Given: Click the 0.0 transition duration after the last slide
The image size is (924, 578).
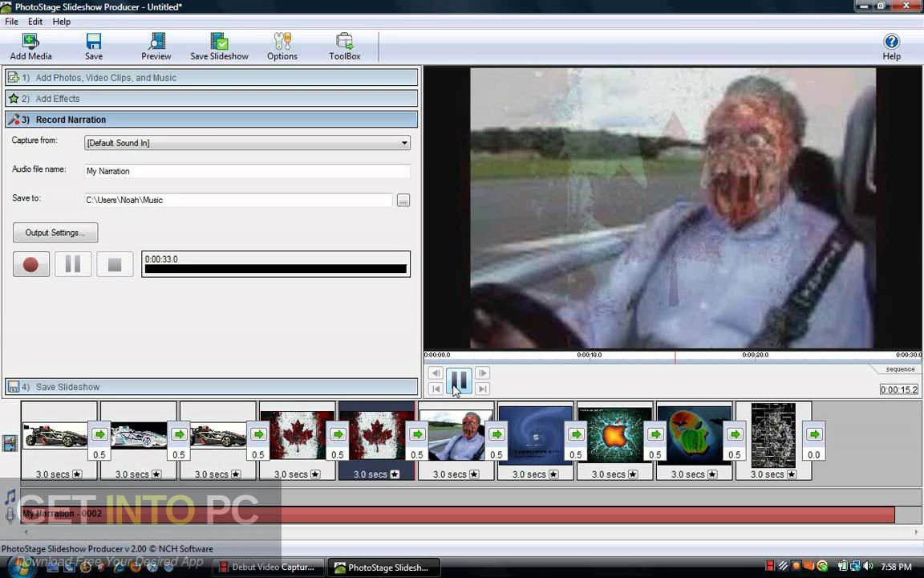Looking at the screenshot, I should (814, 454).
